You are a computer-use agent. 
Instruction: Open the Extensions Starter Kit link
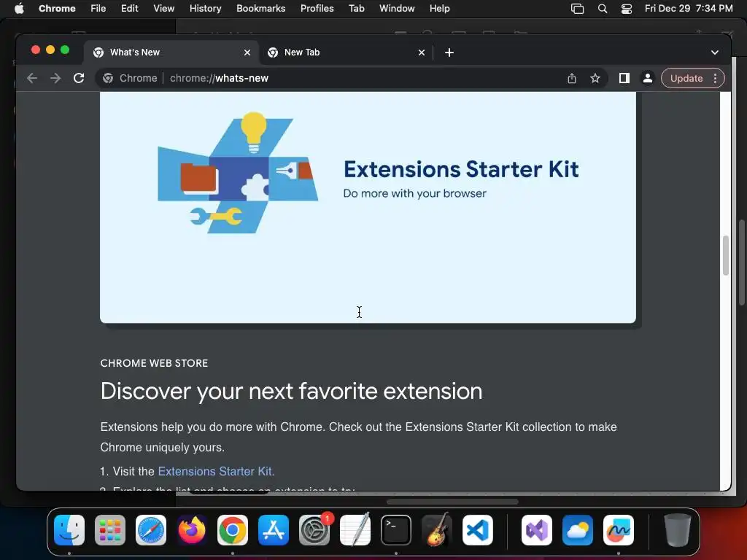pos(216,471)
